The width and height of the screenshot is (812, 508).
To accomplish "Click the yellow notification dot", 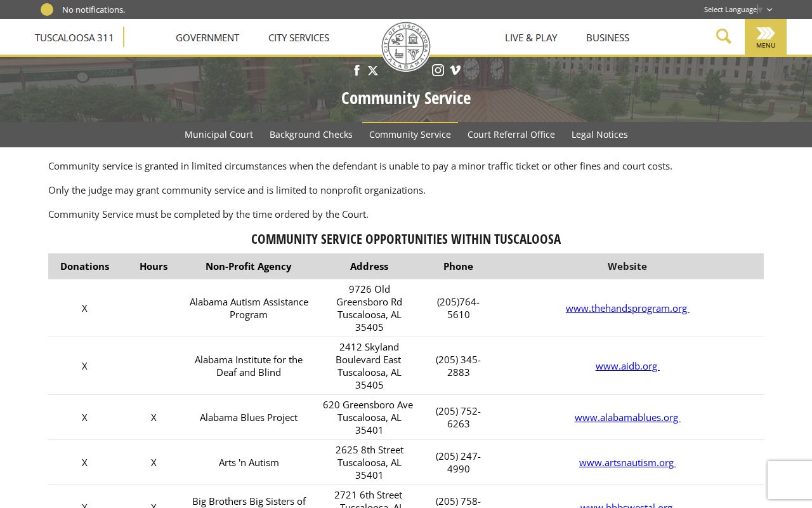I will (x=47, y=10).
